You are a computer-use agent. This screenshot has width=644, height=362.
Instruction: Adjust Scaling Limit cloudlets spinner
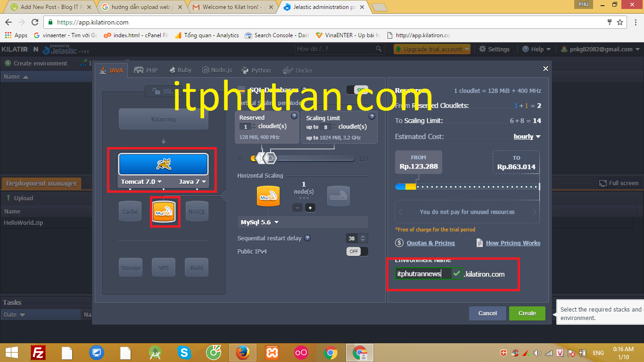tap(334, 127)
